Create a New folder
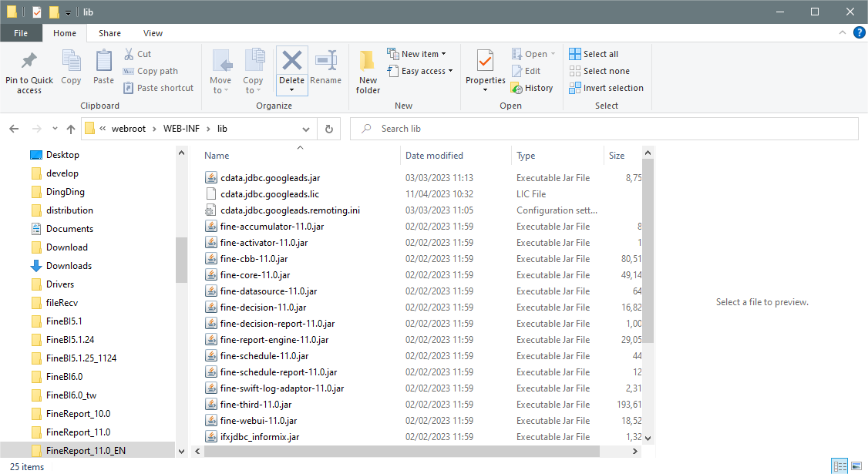 coord(368,72)
